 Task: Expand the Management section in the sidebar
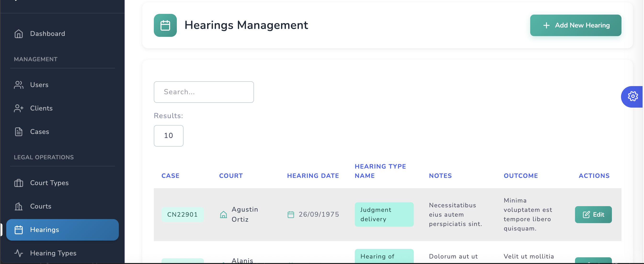click(x=35, y=59)
